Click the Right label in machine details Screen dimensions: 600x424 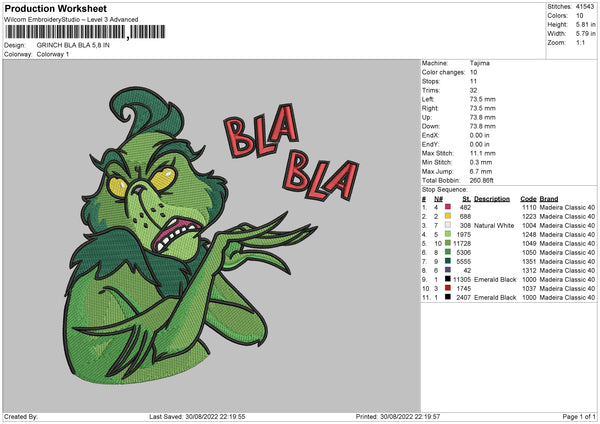430,108
